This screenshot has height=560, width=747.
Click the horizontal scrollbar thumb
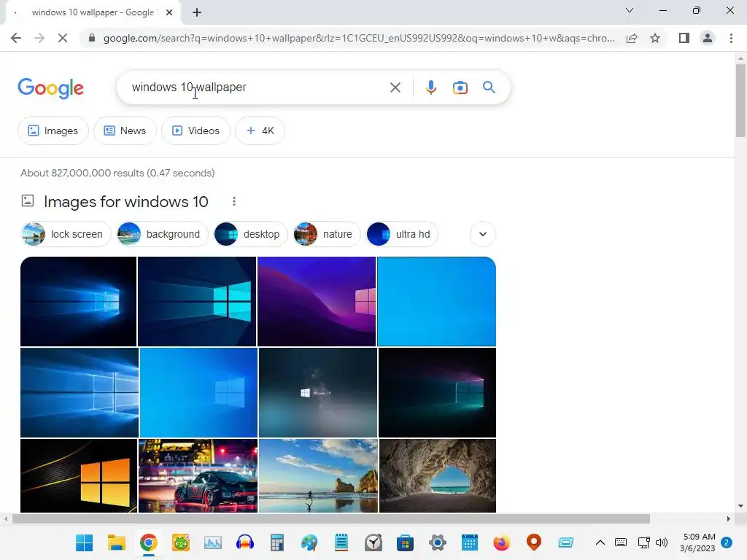point(331,518)
